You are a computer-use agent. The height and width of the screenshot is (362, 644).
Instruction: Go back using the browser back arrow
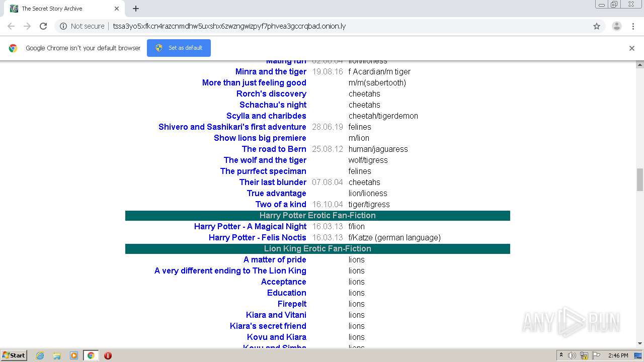tap(11, 26)
